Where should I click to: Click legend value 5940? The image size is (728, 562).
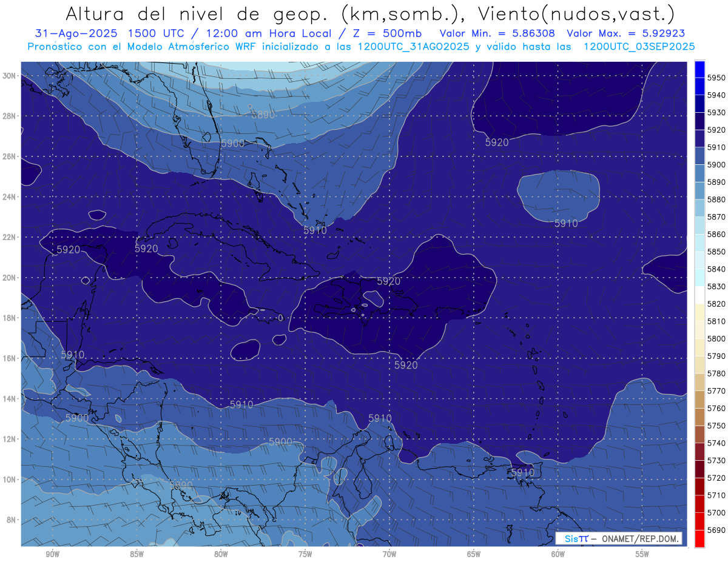click(716, 95)
